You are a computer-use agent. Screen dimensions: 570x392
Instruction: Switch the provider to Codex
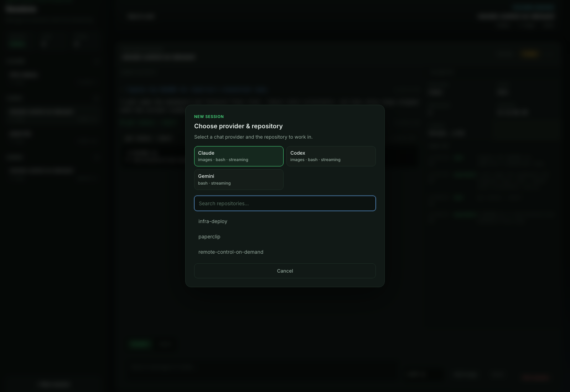point(331,156)
